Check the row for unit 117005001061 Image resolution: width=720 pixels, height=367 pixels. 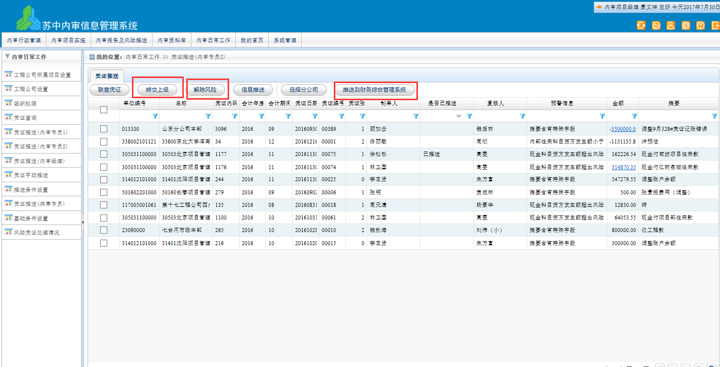104,205
